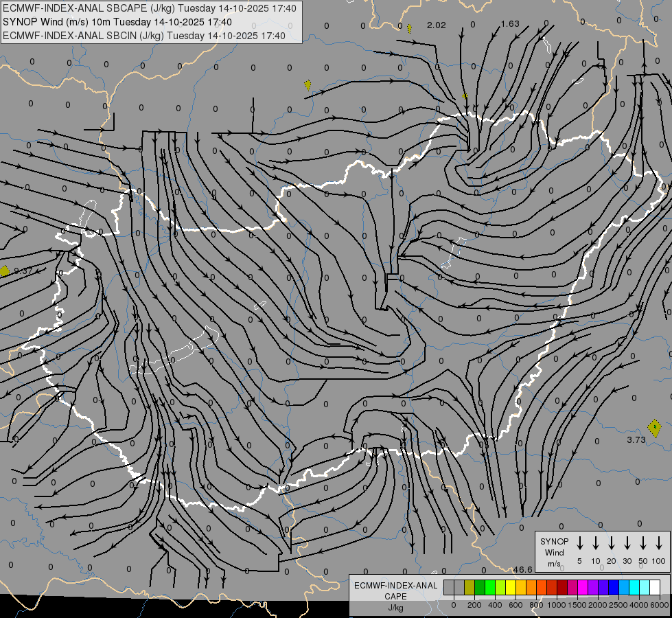Click the 3.73 value label

[x=636, y=439]
